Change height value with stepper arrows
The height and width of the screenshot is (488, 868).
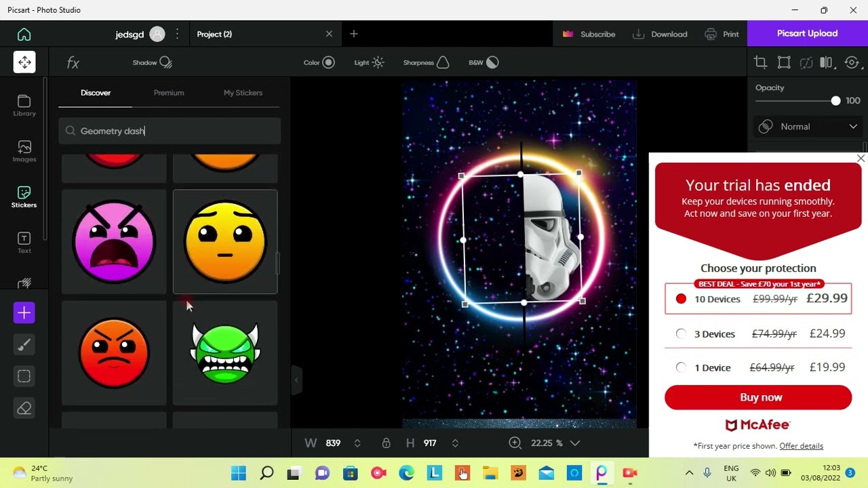[455, 443]
